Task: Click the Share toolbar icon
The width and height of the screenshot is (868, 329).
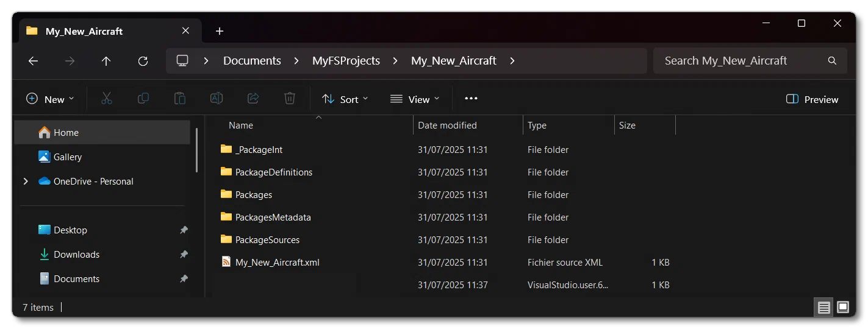Action: pos(253,99)
